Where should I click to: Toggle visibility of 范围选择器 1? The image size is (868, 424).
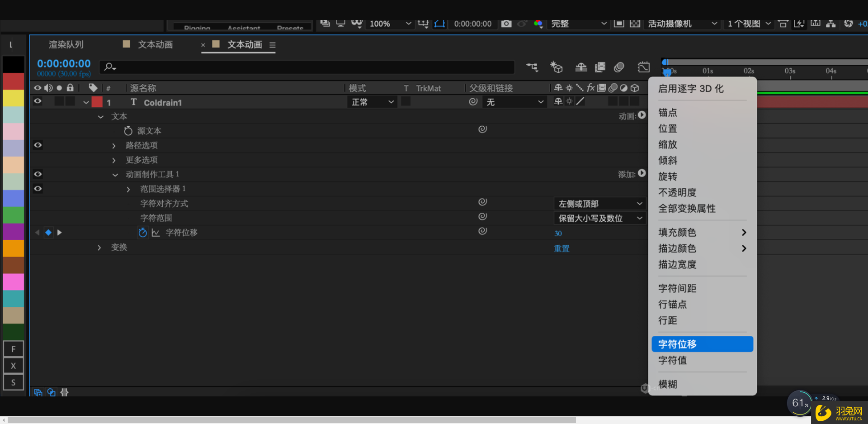click(x=38, y=189)
